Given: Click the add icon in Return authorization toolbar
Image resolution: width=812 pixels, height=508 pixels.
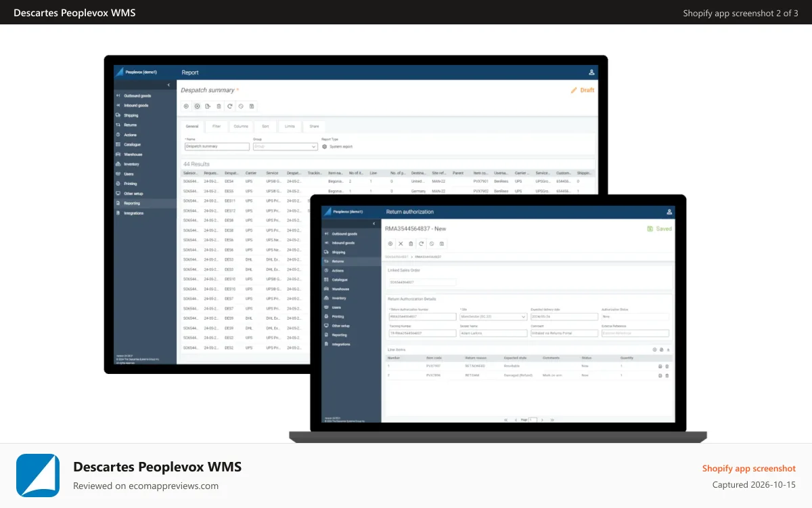Looking at the screenshot, I should tap(390, 244).
